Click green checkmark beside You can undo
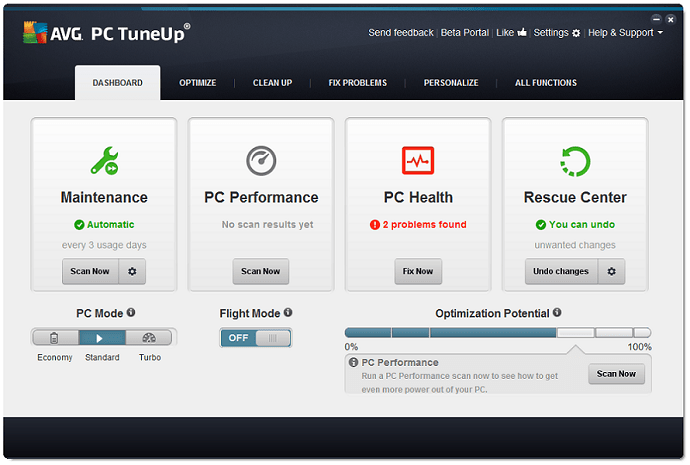 click(541, 225)
